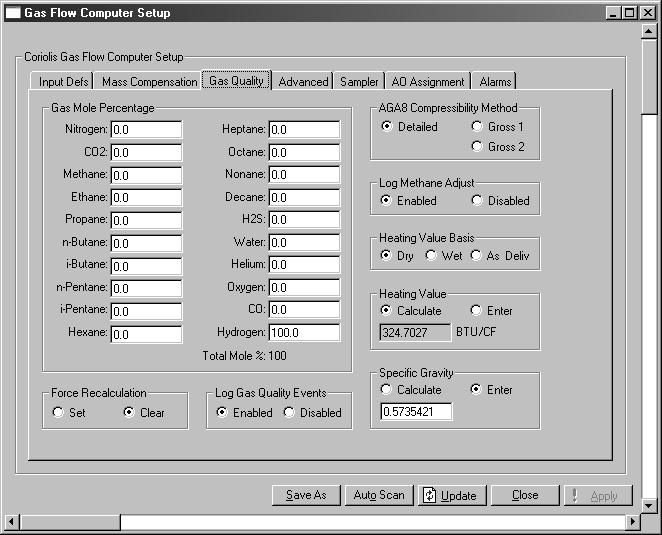662x535 pixels.
Task: Focus the Nonane percentage field
Action: [304, 174]
